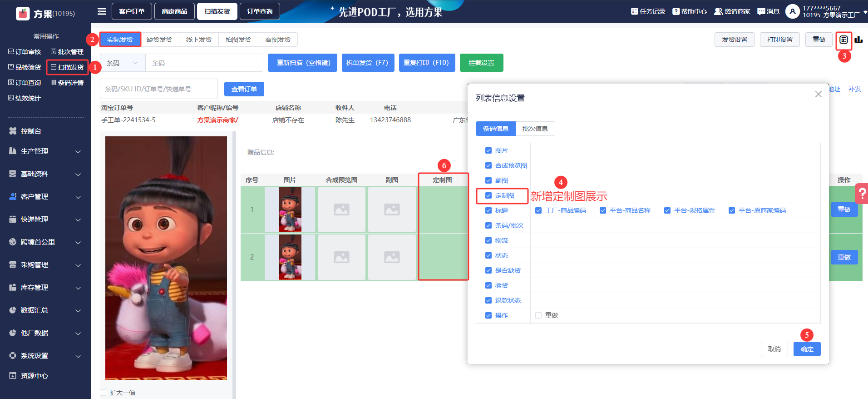Click 查看订单 button

pos(244,89)
